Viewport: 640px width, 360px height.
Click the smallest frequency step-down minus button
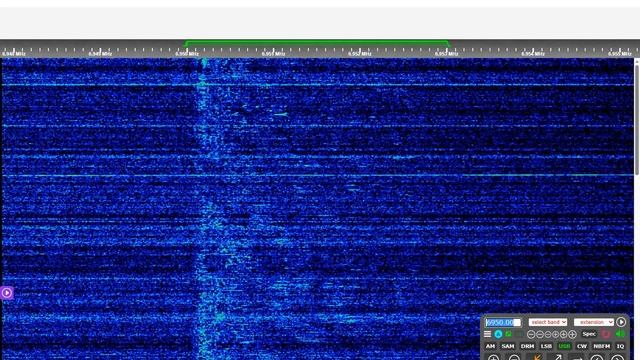(548, 334)
